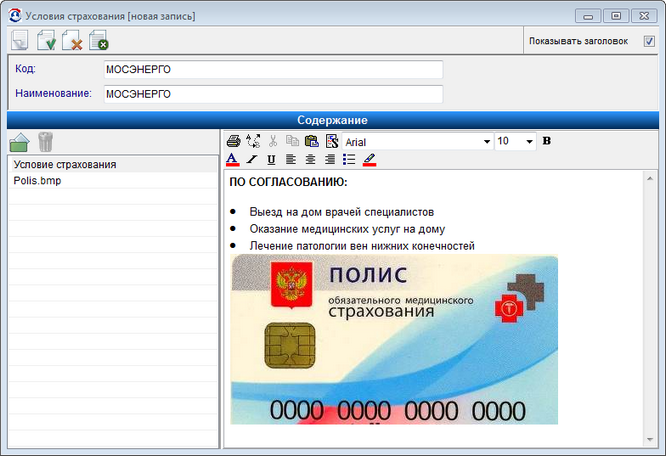The height and width of the screenshot is (456, 666).
Task: Add attachment with green folder icon
Action: [x=19, y=142]
